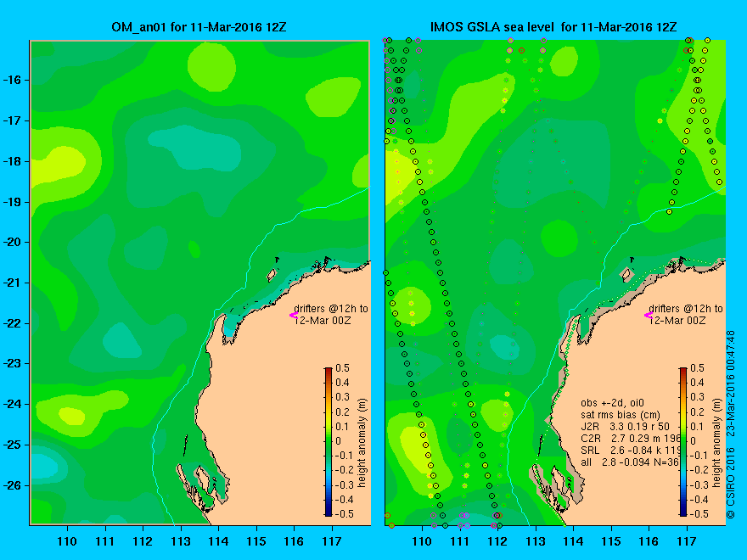747x560 pixels.
Task: Click the right panel's height anomaly colorbar
Action: (x=683, y=441)
